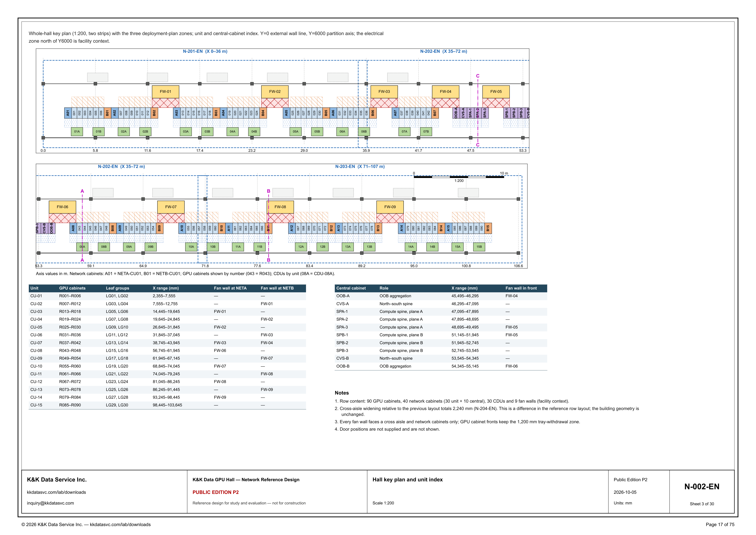
Task: Select the CVS-B central cabinet cell
Action: (x=342, y=358)
